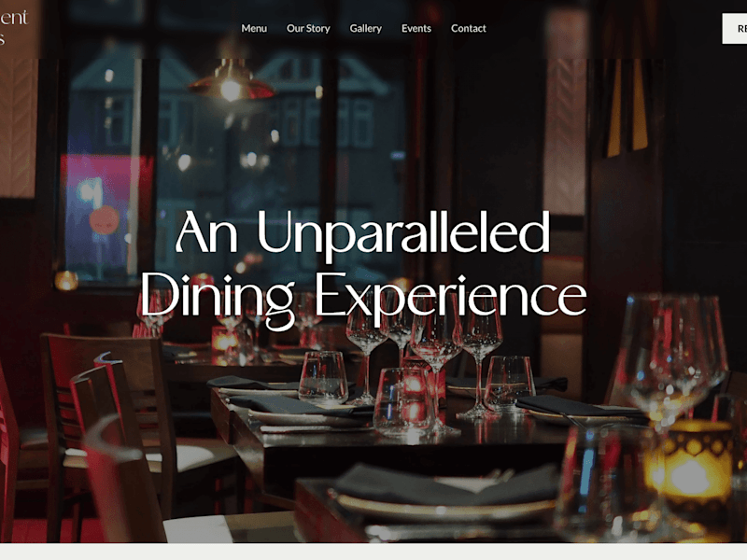Click the restaurant logo at top left
Viewport: 747px width, 560px height.
pos(14,28)
